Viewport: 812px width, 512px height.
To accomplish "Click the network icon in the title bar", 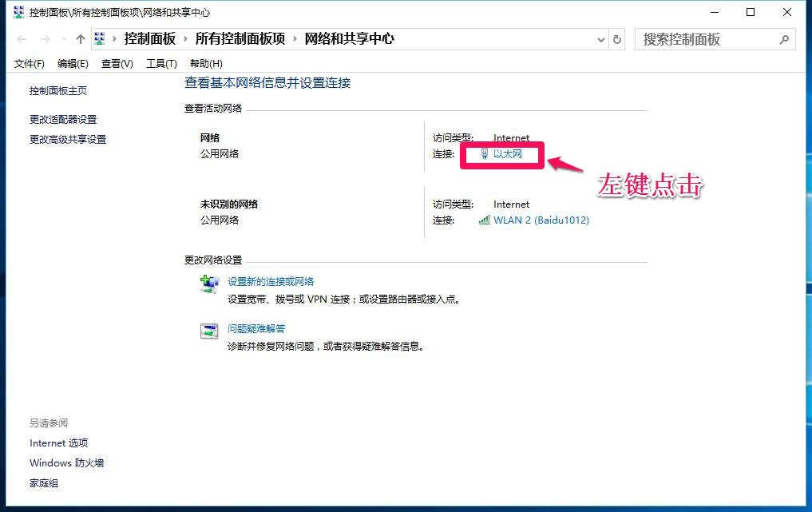I will point(18,12).
